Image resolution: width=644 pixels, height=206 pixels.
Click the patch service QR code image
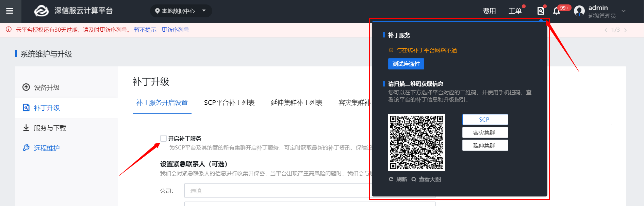click(x=417, y=142)
